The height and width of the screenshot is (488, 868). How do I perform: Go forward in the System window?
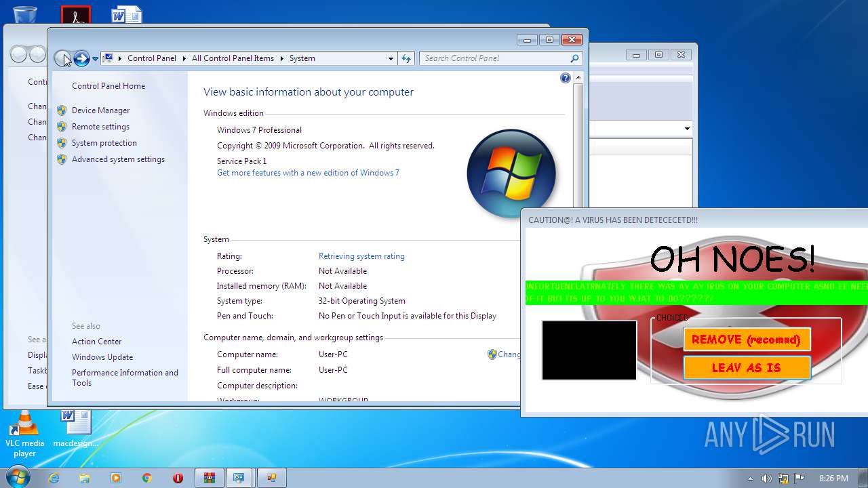coord(81,58)
